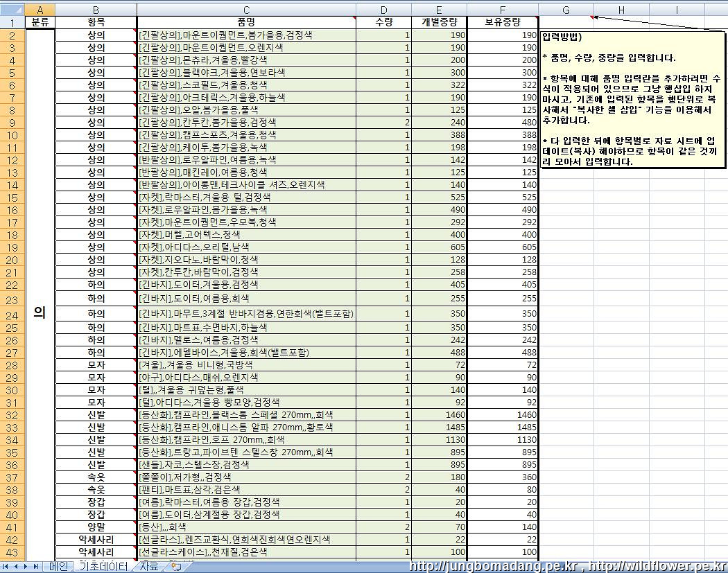The height and width of the screenshot is (573, 728).
Task: Select cell with 몬츄라,겨울용,빨강색 item
Action: pyautogui.click(x=247, y=60)
